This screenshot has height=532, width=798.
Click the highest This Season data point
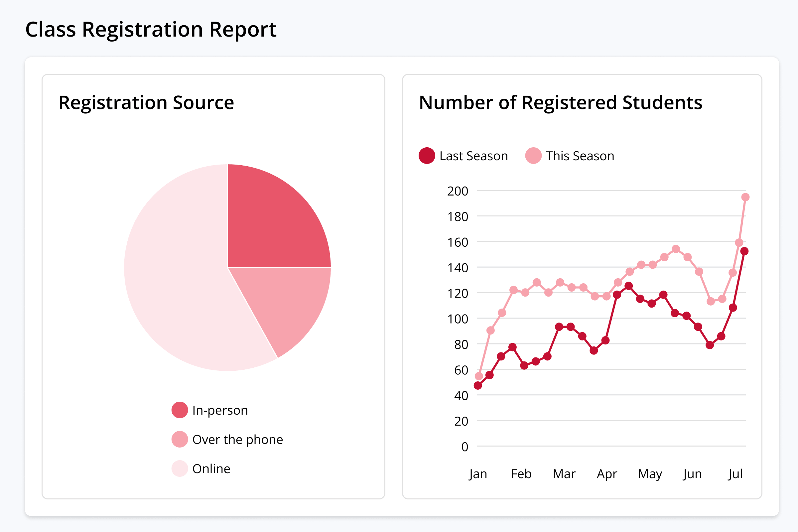coord(745,197)
